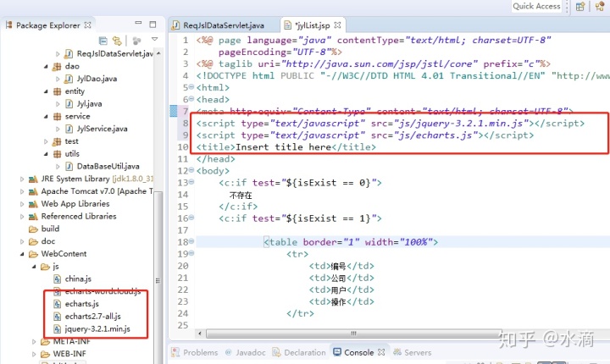
Task: Collapse the entity package
Action: [46, 91]
